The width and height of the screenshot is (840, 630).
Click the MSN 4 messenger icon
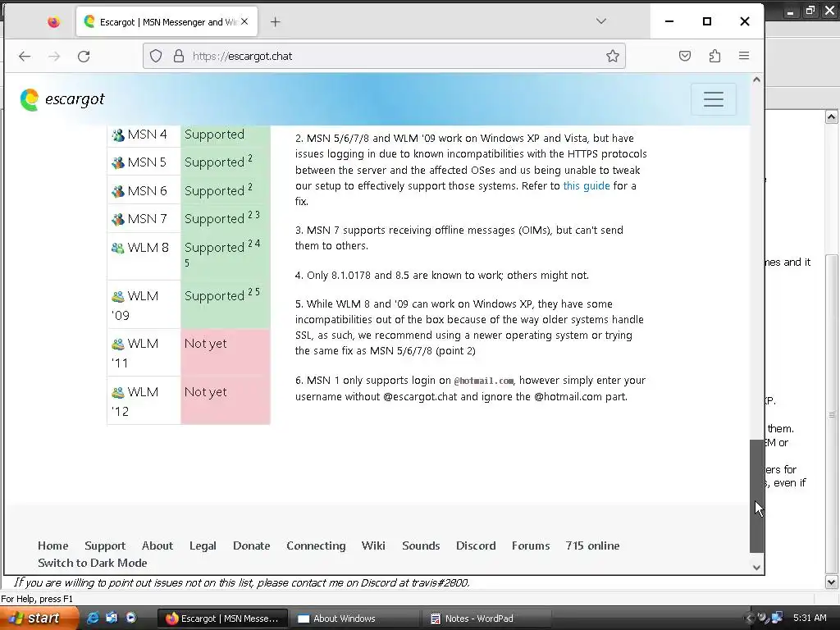click(x=118, y=135)
